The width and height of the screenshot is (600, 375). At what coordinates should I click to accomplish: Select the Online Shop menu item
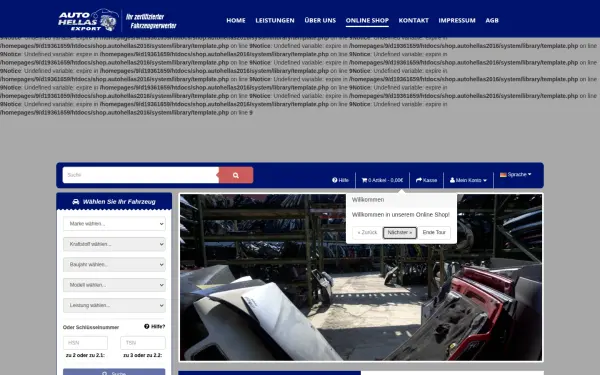[x=367, y=21]
